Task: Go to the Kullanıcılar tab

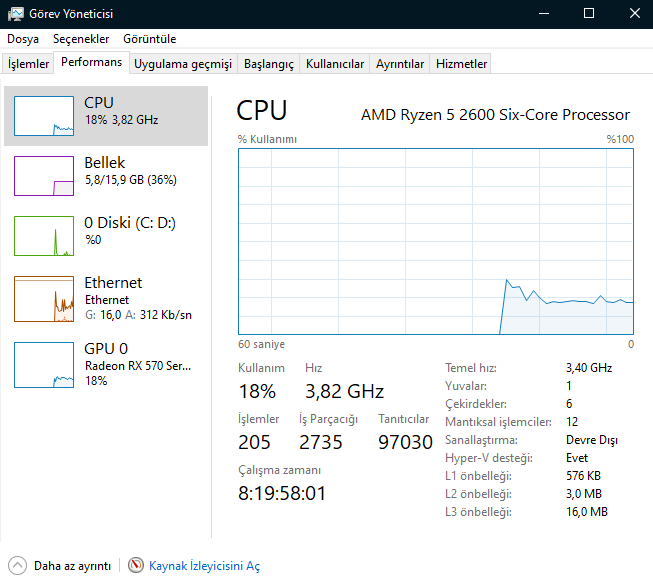Action: point(335,64)
